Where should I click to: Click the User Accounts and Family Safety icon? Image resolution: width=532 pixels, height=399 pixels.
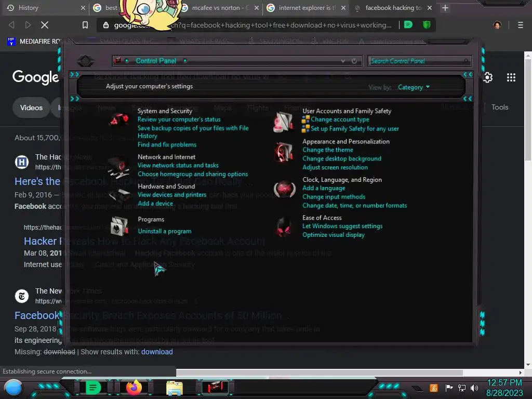tap(283, 122)
